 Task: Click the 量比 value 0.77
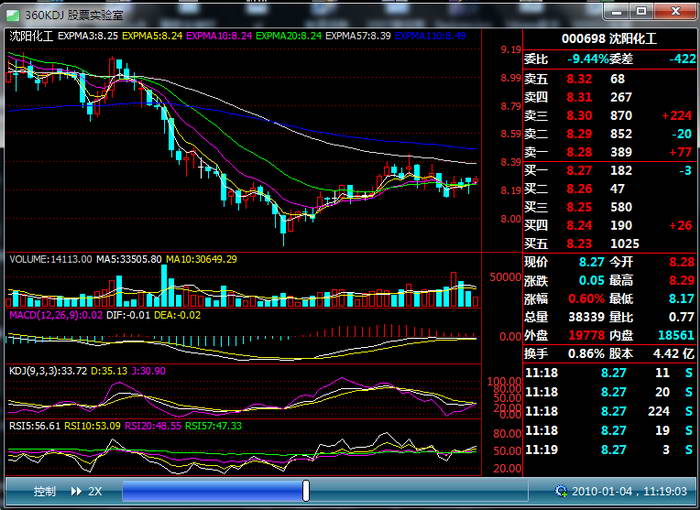point(682,317)
